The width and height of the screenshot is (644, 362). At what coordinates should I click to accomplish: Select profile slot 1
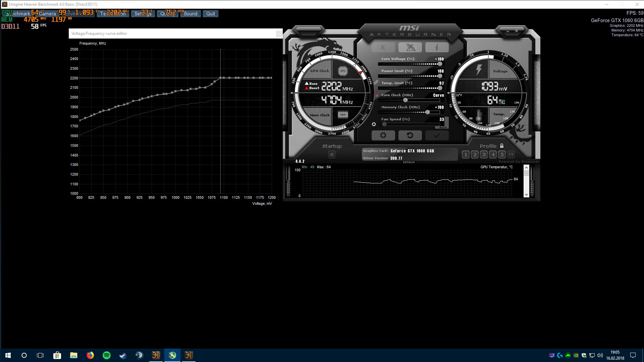point(466,155)
